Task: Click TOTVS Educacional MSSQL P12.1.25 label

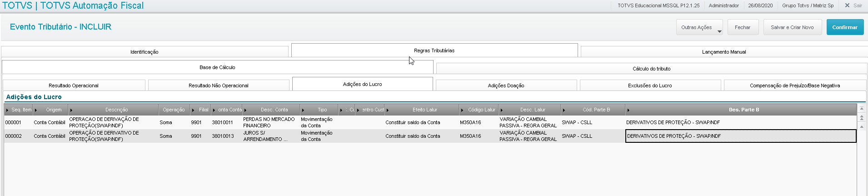Action: click(x=658, y=5)
